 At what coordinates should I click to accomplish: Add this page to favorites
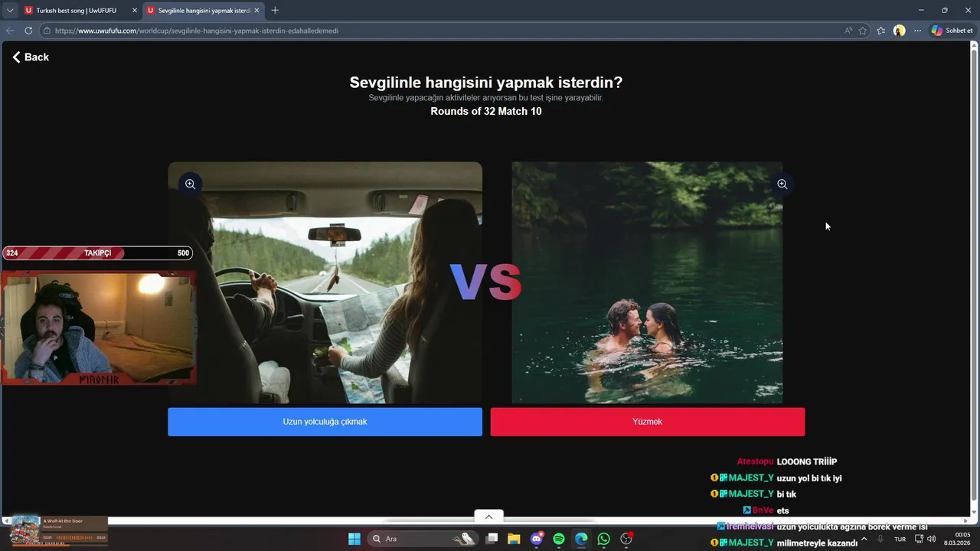(863, 31)
